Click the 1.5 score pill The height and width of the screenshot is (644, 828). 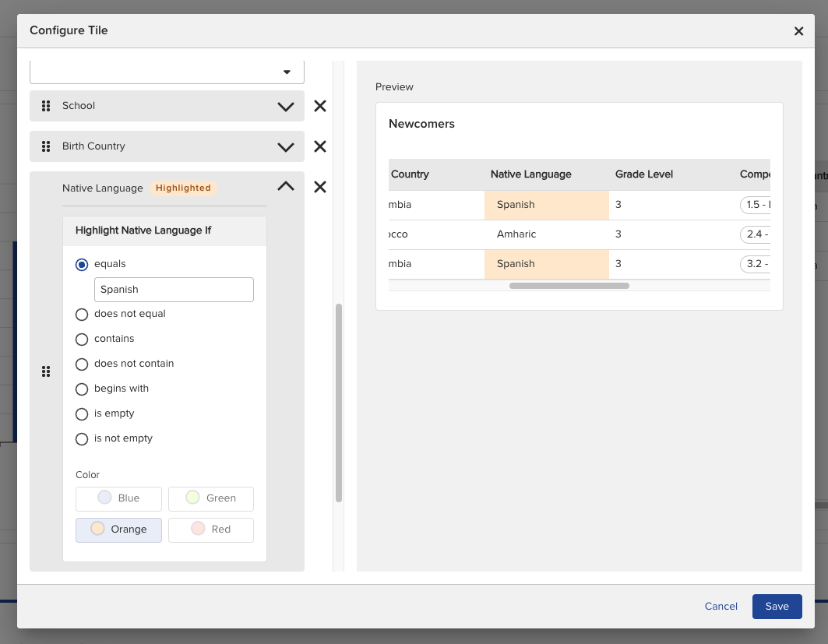[756, 205]
